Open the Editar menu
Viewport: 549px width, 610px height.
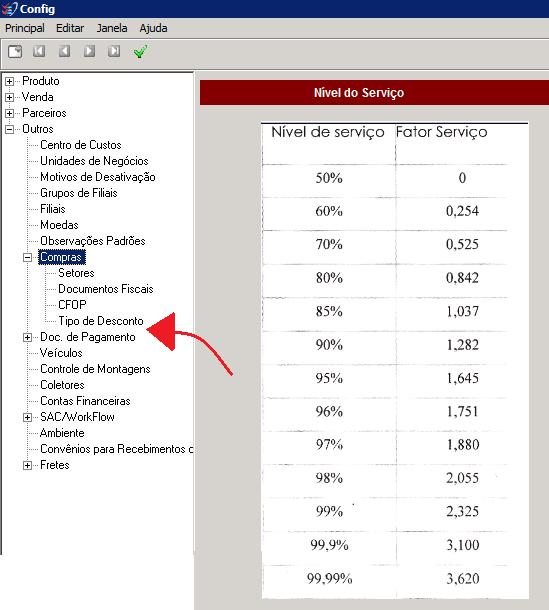coord(70,28)
